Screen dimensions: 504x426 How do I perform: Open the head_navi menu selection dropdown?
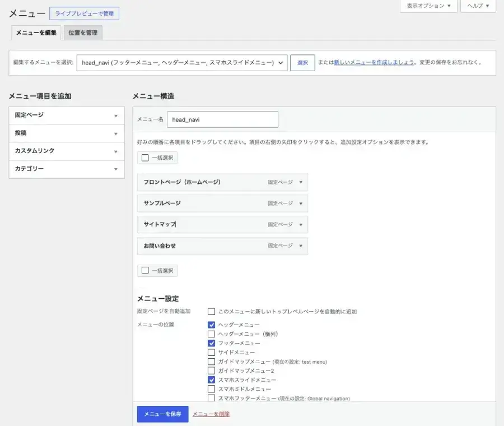pos(182,63)
